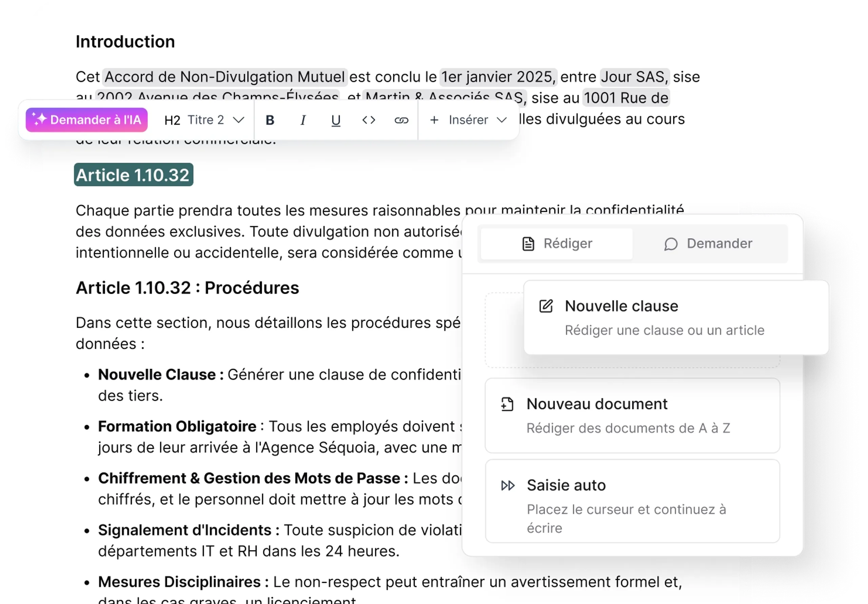Click the highlighted Article 1.10.32 heading

pos(133,175)
